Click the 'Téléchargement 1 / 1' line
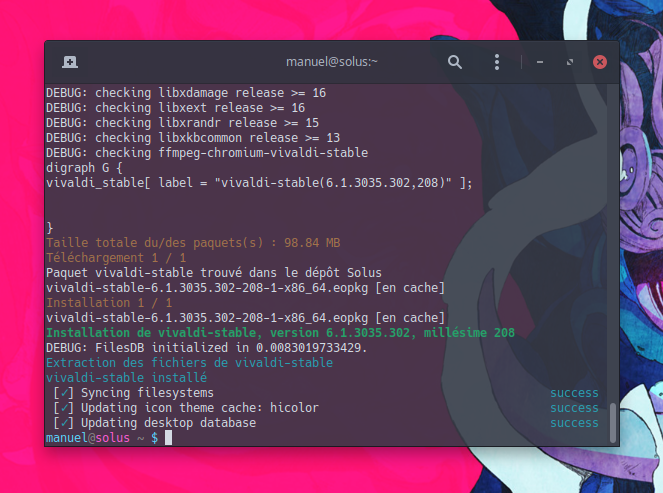Screen dimensions: 663x493 point(116,258)
